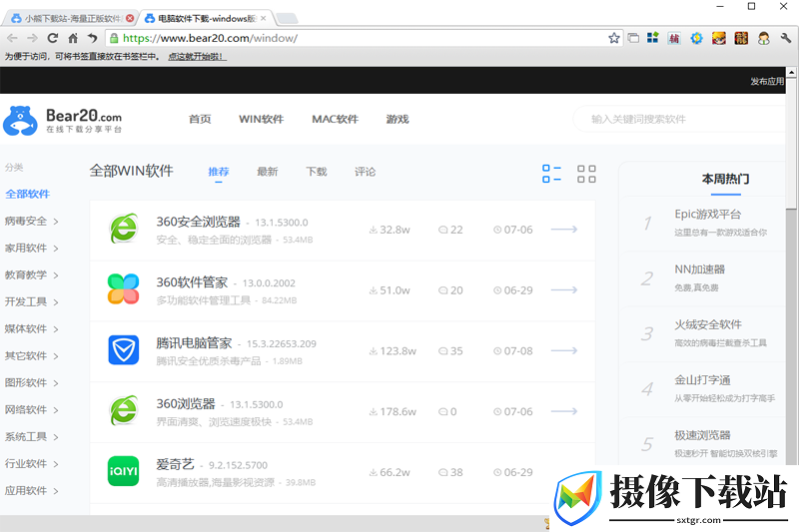Open Epic游戏平台 in weekly hot list
The image size is (799, 532).
click(x=707, y=214)
